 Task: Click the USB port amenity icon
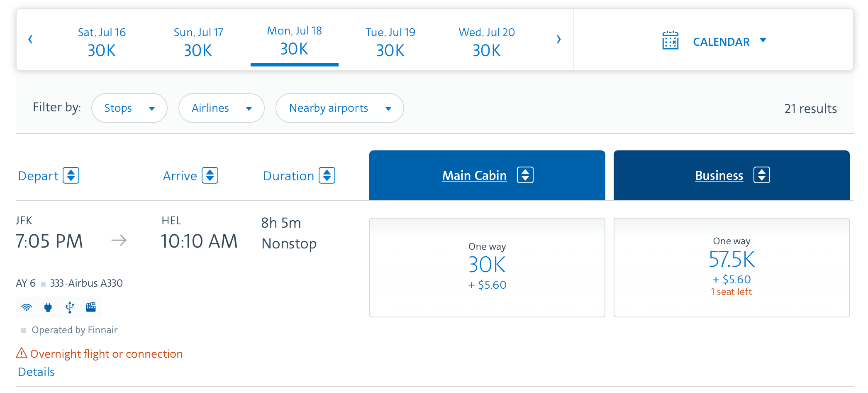tap(70, 307)
